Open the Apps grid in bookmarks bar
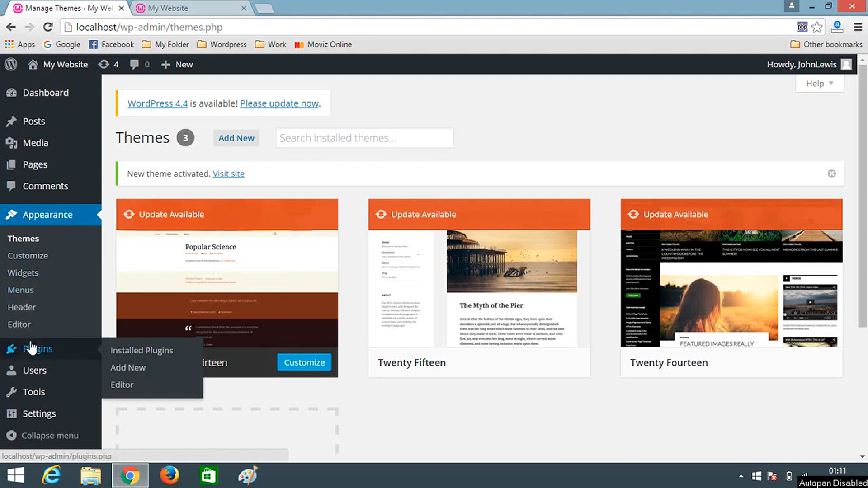Image resolution: width=868 pixels, height=488 pixels. [x=20, y=44]
